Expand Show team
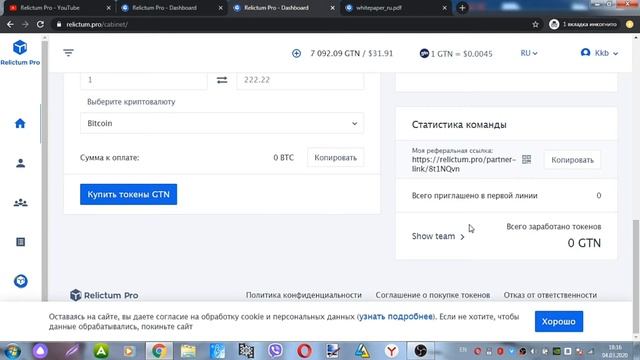 tap(438, 236)
